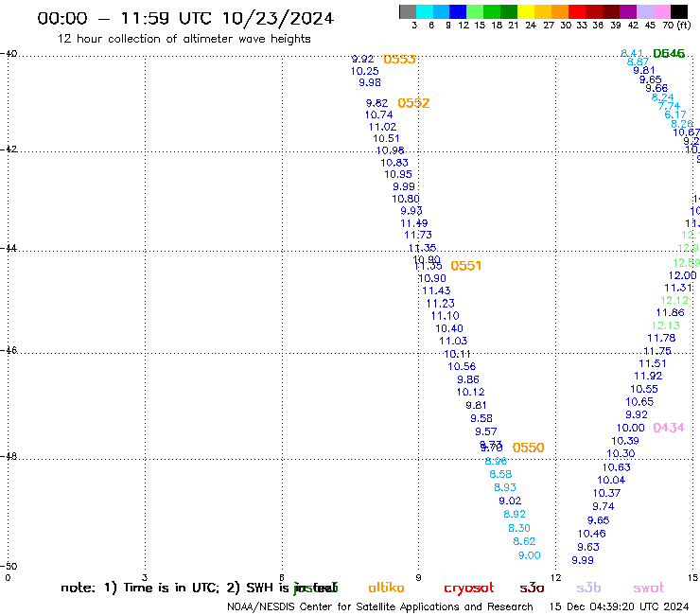Viewport: 700px width, 615px height.
Task: Click the wave height value 10.74
Action: [378, 114]
